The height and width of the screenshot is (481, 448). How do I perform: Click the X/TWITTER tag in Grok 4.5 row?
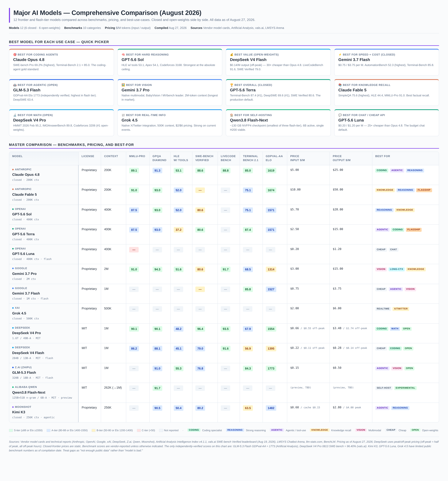(401, 309)
